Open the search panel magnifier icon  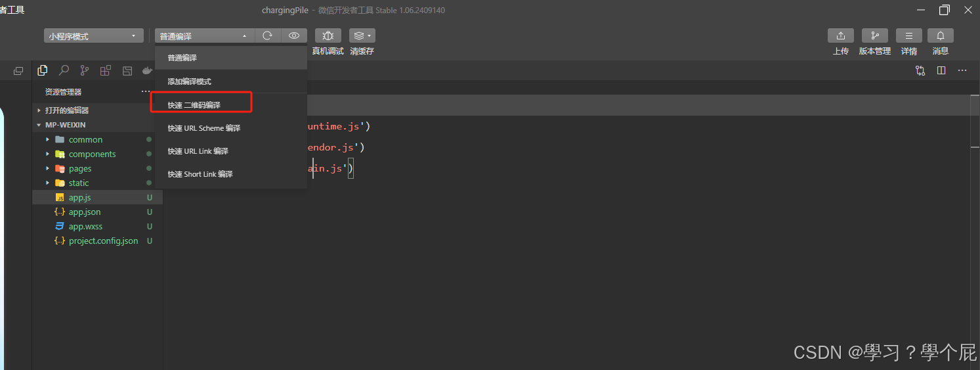point(64,70)
